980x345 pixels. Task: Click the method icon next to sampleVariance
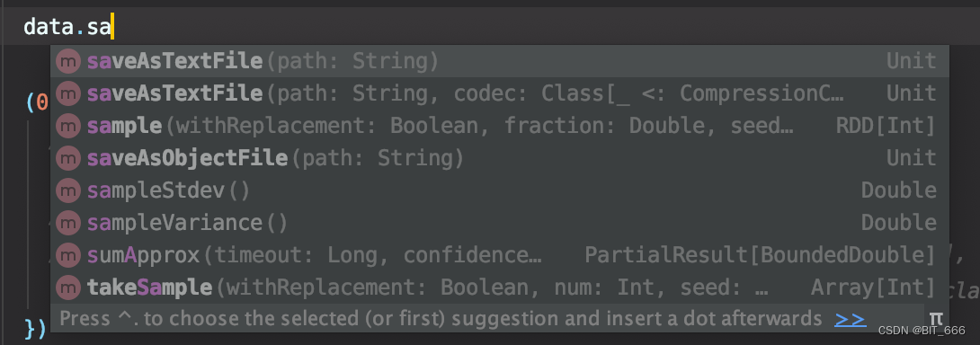pos(68,223)
